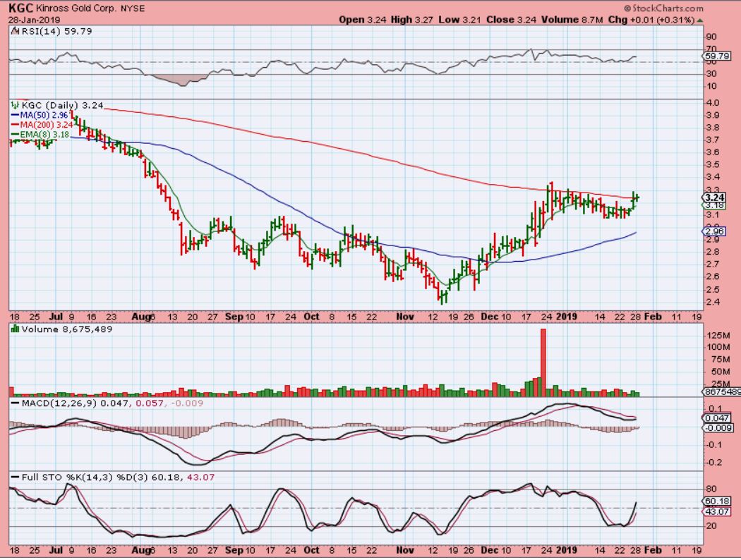Screen dimensions: 741x560
Task: Click the 2.96 MA(50) price tag on the axis
Action: pyautogui.click(x=714, y=231)
